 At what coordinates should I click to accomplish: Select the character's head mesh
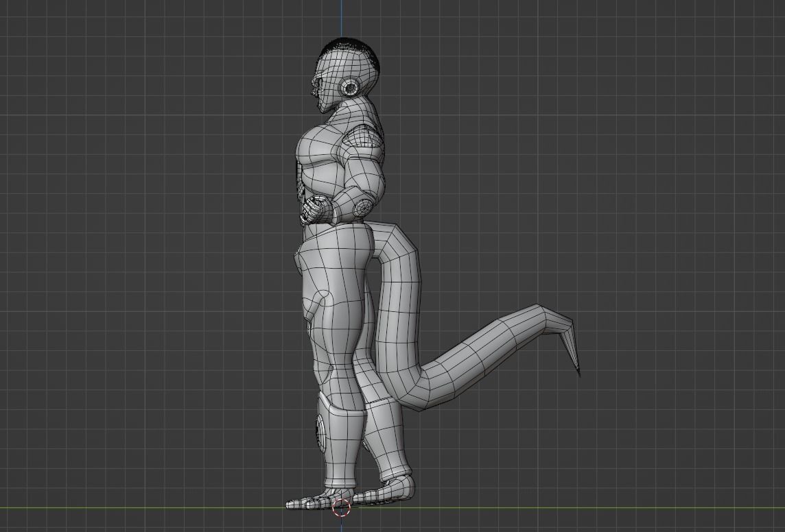(x=347, y=75)
